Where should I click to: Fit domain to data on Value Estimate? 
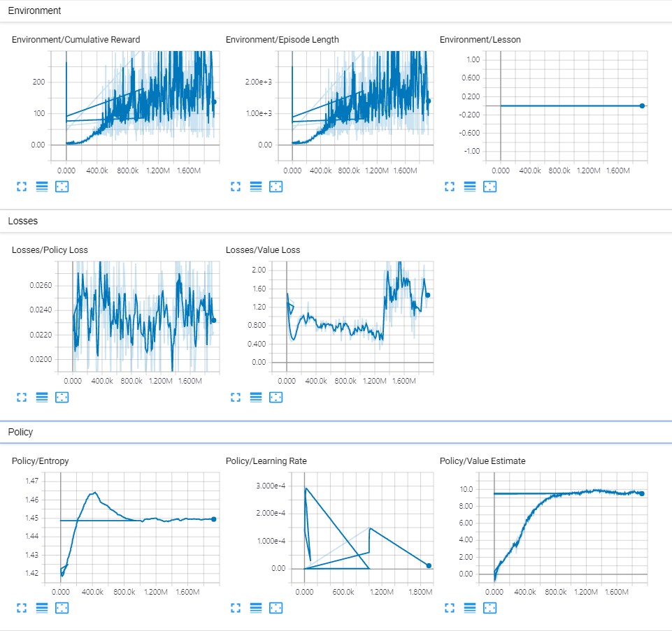click(x=490, y=608)
